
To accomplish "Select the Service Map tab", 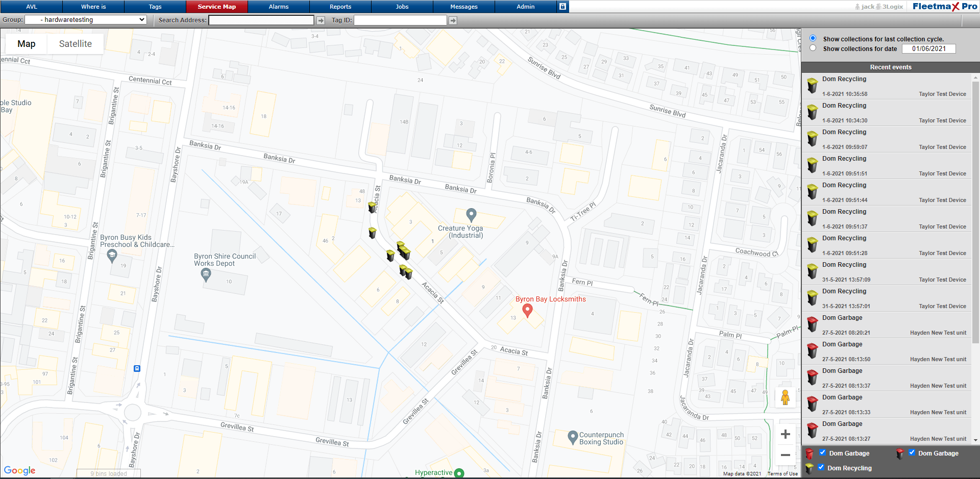I will tap(217, 7).
